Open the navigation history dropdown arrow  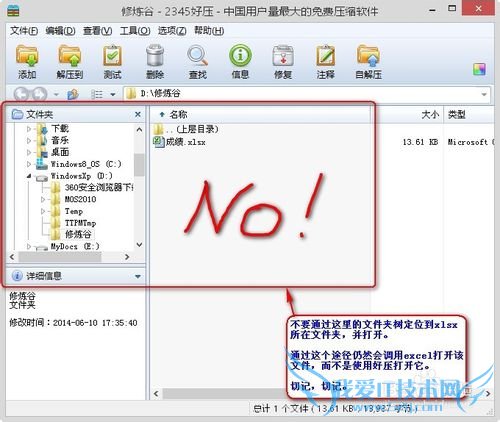pyautogui.click(x=56, y=95)
